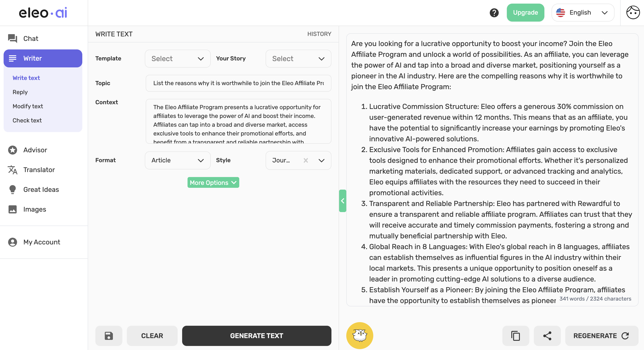Select Check text in Writer submenu
Viewport: 644px width, 350px height.
point(27,120)
